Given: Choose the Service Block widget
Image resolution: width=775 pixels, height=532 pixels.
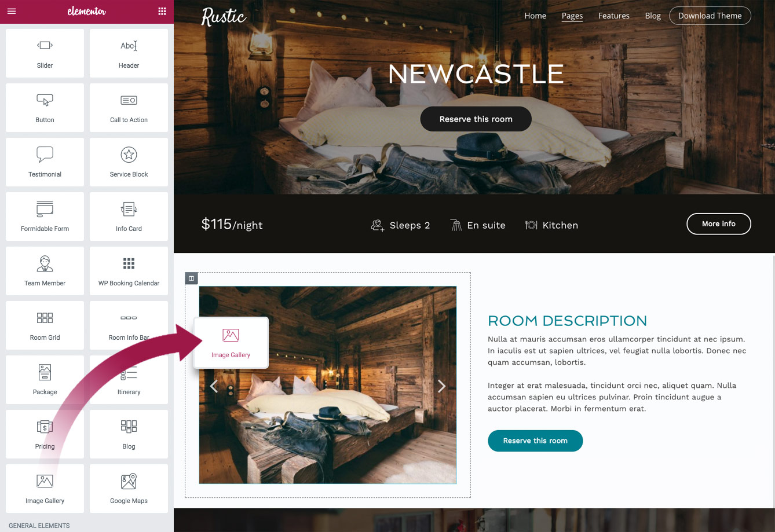Looking at the screenshot, I should click(129, 162).
